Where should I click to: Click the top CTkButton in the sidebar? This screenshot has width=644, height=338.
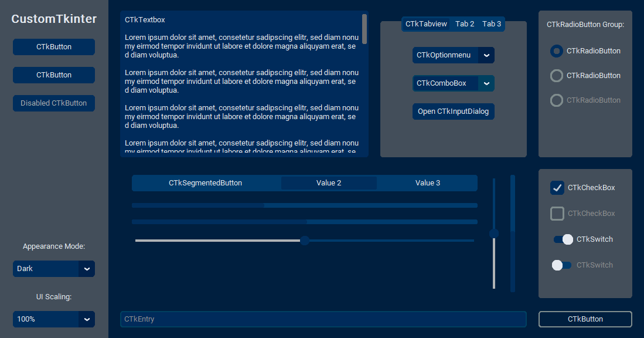click(x=53, y=47)
